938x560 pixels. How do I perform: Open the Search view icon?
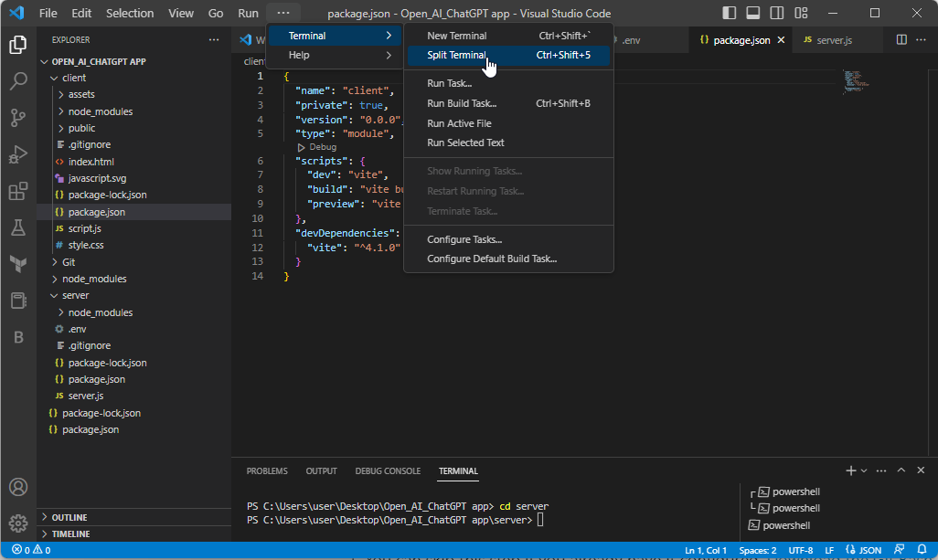tap(18, 81)
